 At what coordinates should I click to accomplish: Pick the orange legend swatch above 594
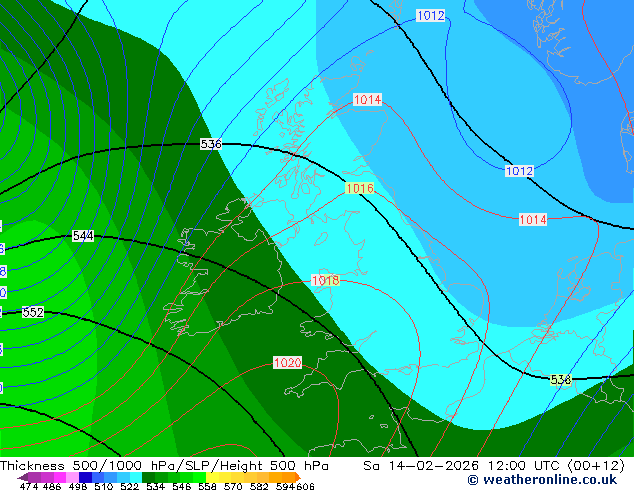tap(289, 477)
